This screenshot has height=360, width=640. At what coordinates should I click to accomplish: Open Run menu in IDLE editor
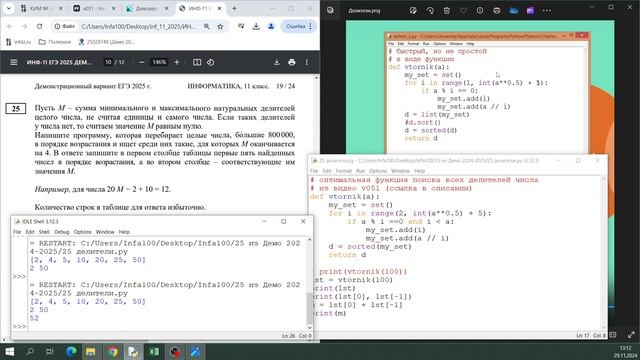(x=360, y=171)
